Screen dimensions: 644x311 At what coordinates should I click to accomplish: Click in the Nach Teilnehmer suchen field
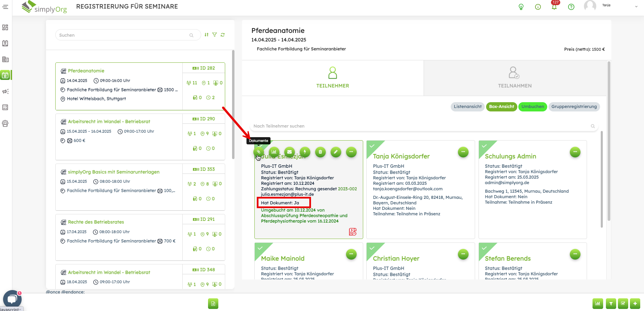click(419, 126)
